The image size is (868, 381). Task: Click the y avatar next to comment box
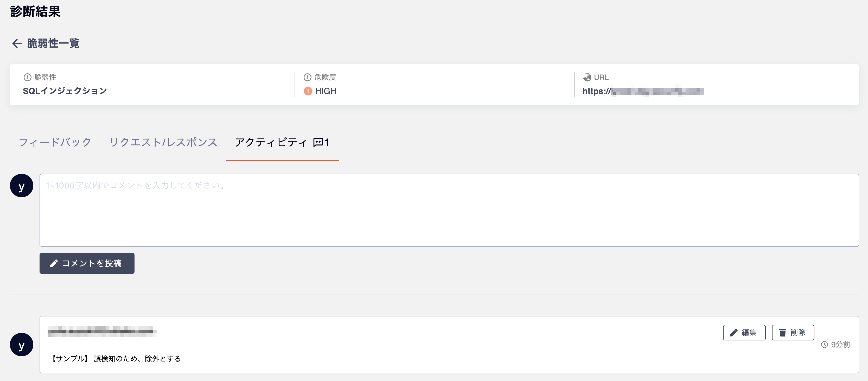click(x=21, y=186)
